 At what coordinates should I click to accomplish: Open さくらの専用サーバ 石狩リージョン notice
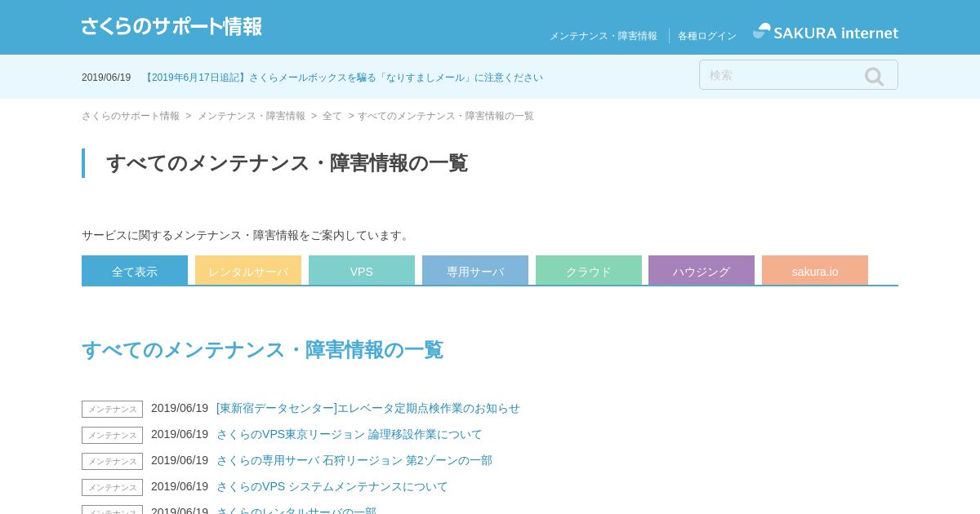[354, 460]
